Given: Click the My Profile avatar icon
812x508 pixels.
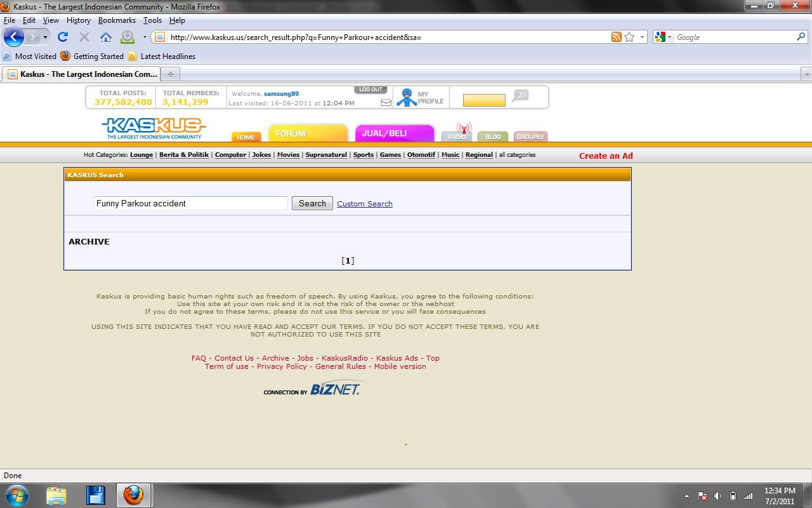Looking at the screenshot, I should (x=407, y=97).
